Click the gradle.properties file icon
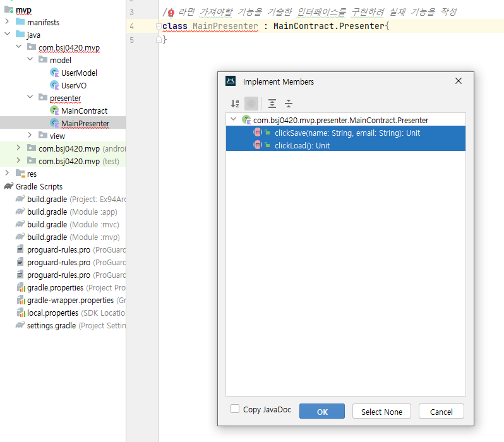Viewport: 504px width, 442px height. 21,287
